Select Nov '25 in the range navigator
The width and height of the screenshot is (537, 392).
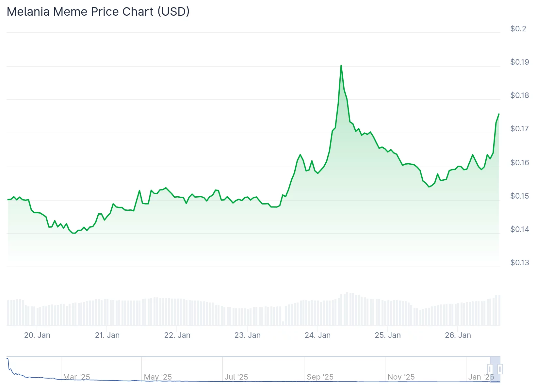pyautogui.click(x=401, y=377)
